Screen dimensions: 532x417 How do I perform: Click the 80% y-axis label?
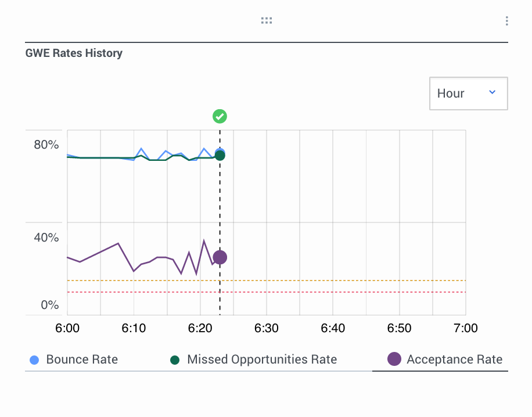tap(46, 145)
